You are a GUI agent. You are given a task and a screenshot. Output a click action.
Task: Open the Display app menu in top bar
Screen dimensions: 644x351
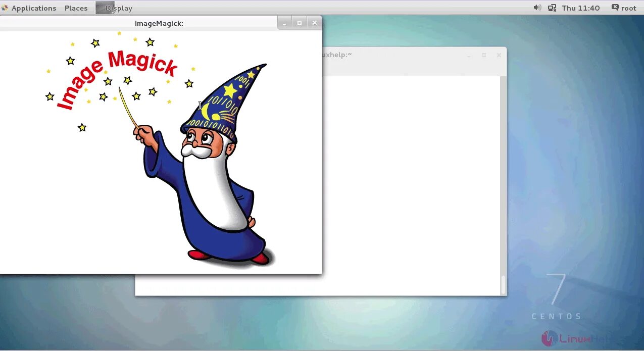(x=115, y=8)
